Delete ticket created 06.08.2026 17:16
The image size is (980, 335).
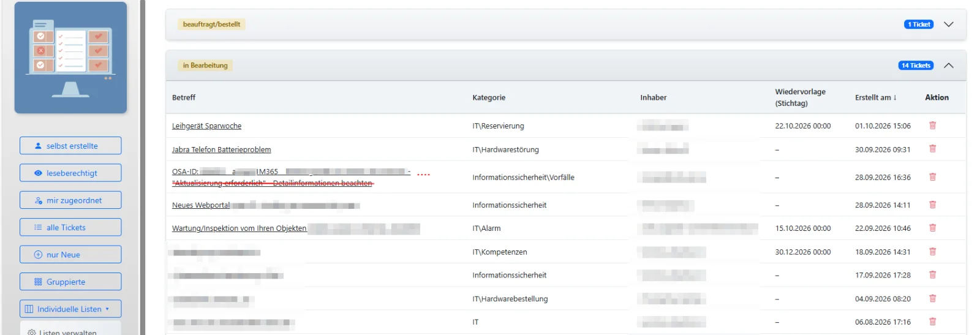(x=932, y=322)
